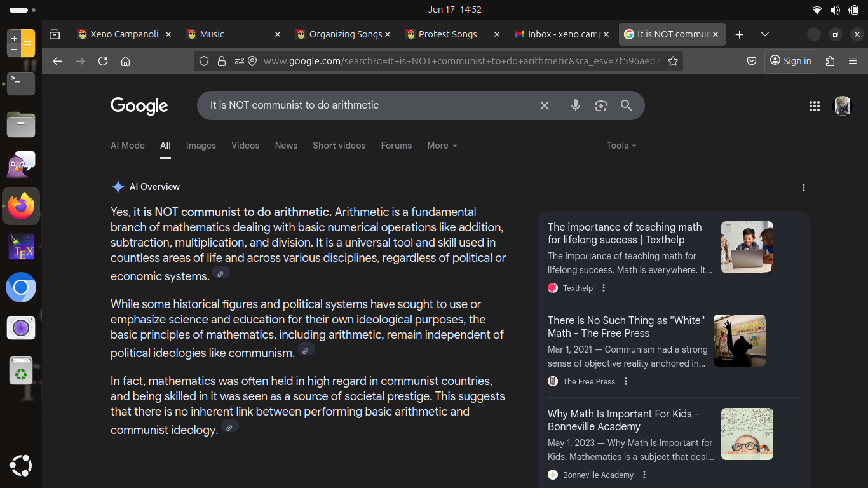Search by image with Google Lens
This screenshot has width=868, height=488.
click(601, 105)
